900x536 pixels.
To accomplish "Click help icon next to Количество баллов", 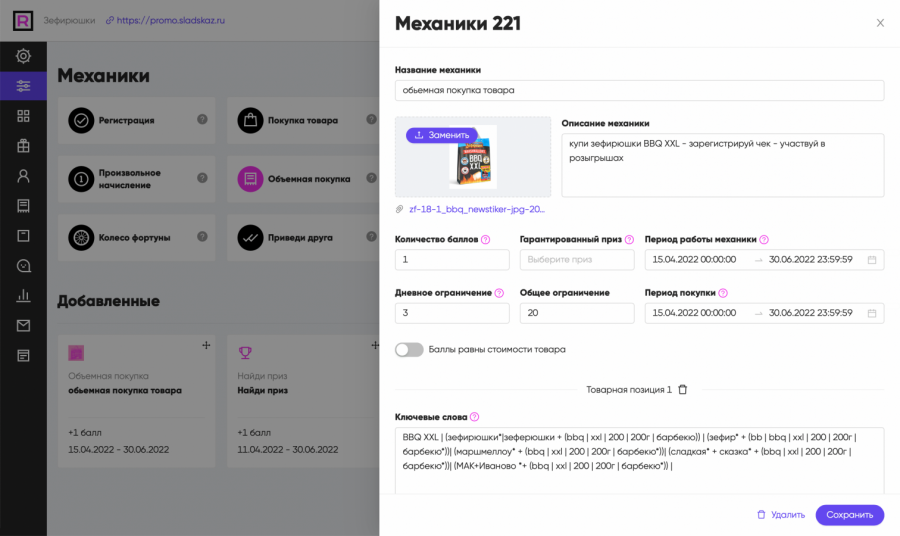I will (x=486, y=240).
